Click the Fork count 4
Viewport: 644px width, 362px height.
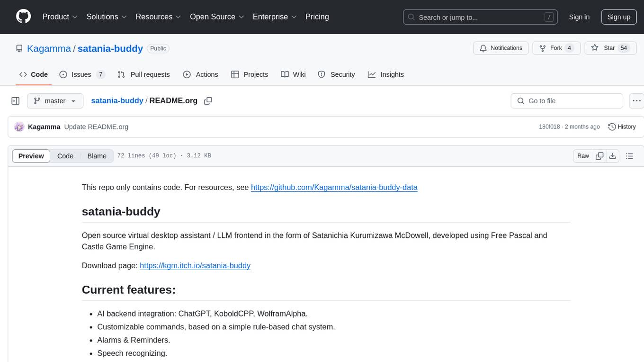(570, 48)
